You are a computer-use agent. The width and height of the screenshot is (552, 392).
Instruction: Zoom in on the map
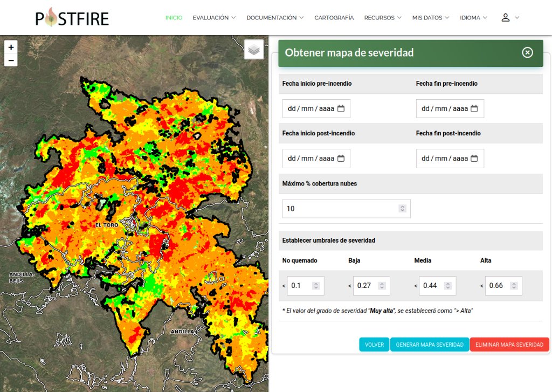click(11, 47)
